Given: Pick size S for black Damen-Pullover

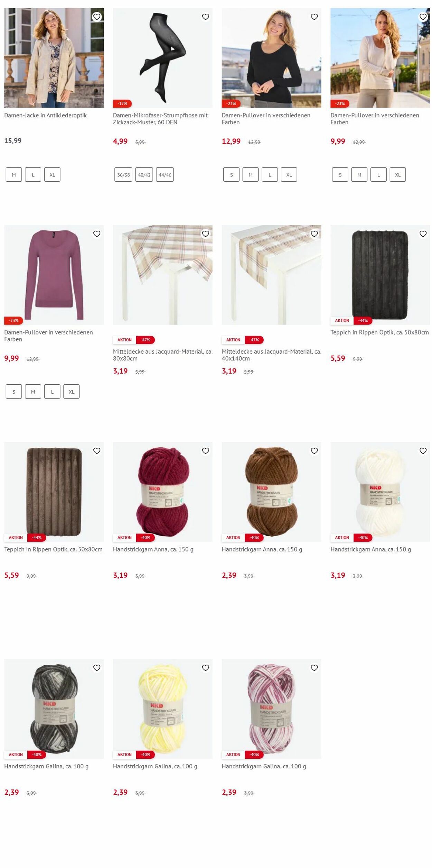Looking at the screenshot, I should [x=231, y=175].
